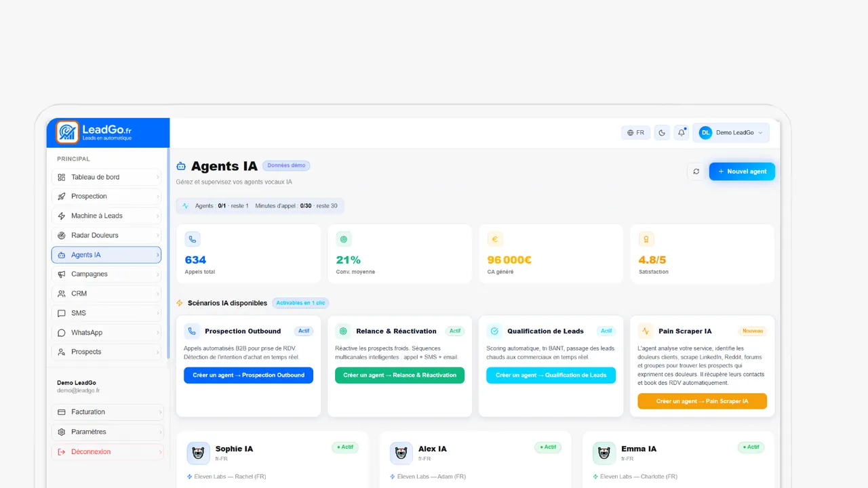Screen dimensions: 868x488
Task: Expand the Demo LeadGo account menu
Action: 731,133
